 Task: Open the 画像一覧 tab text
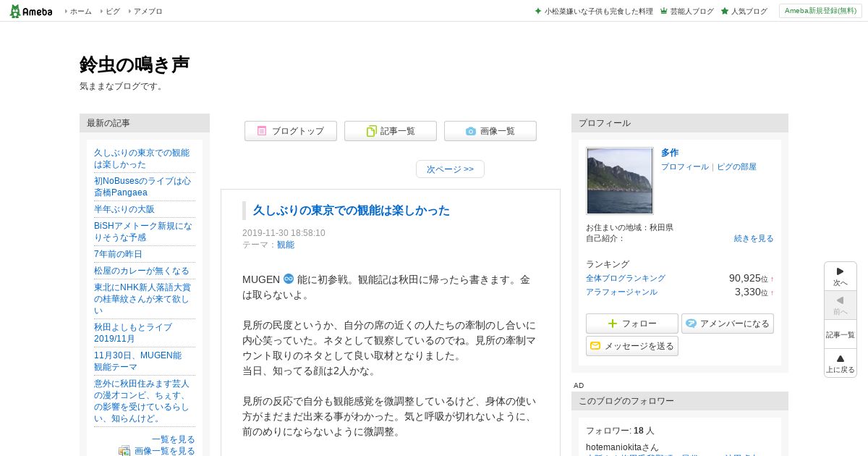[x=498, y=131]
